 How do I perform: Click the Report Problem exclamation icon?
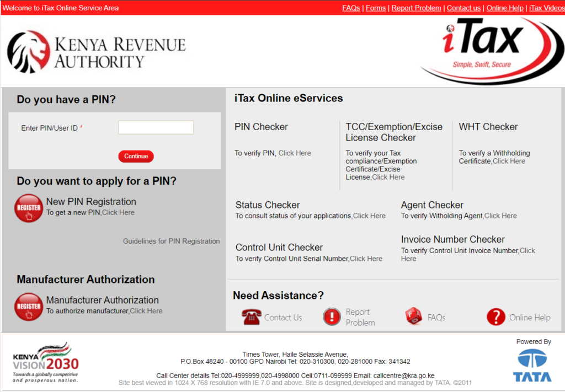click(332, 316)
